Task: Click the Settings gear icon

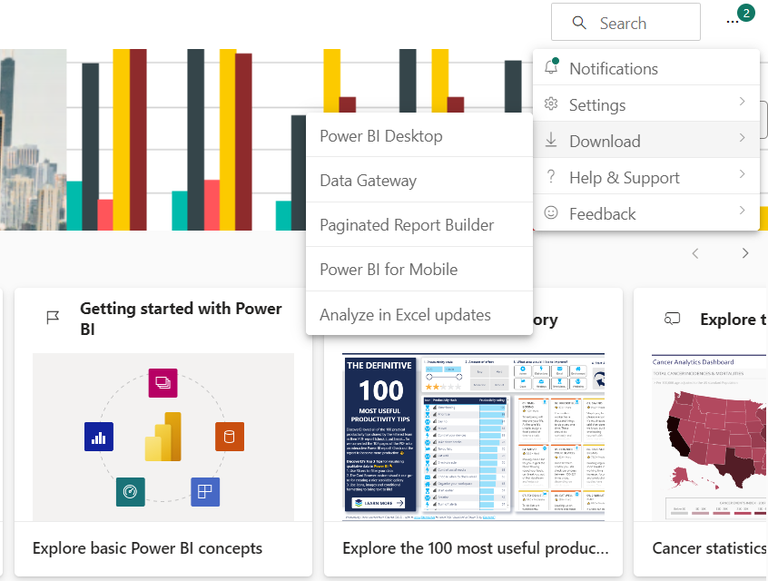Action: 550,104
